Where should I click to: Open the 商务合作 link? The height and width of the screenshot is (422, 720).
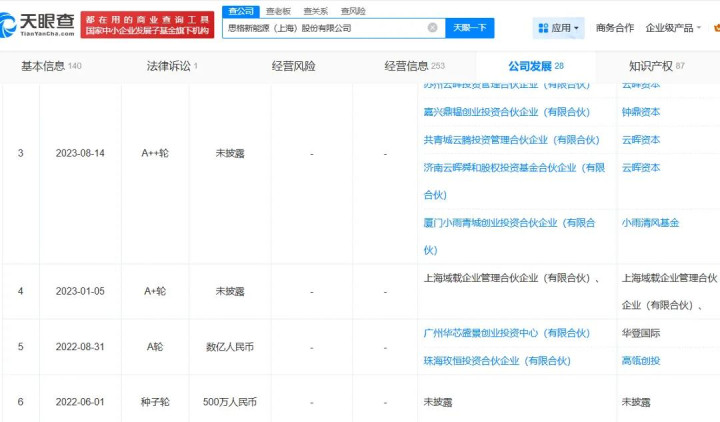615,28
